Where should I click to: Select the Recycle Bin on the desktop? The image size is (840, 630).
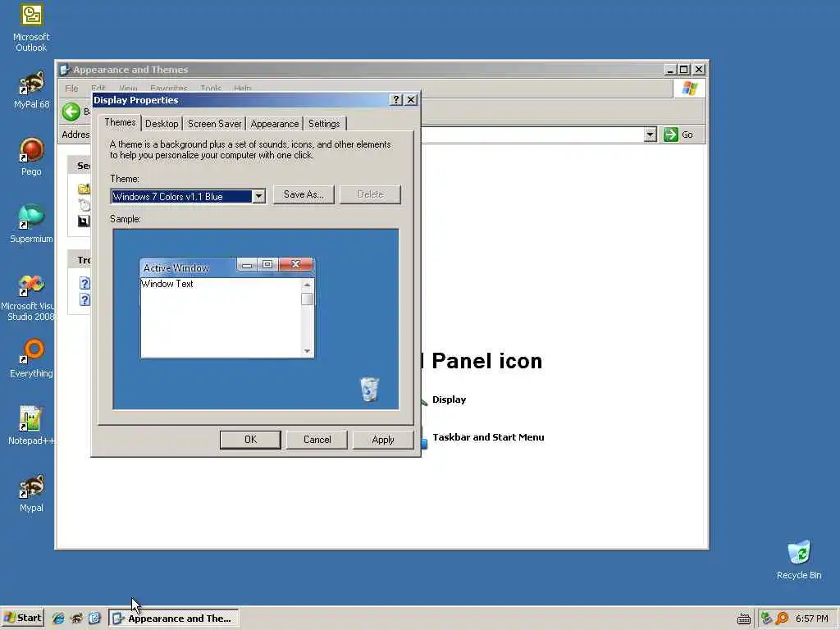pos(799,559)
